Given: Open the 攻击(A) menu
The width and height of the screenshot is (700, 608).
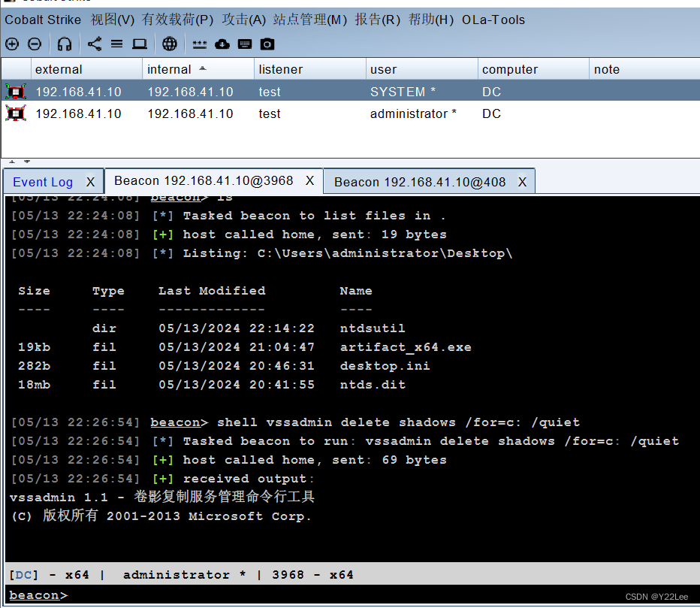Looking at the screenshot, I should (244, 20).
